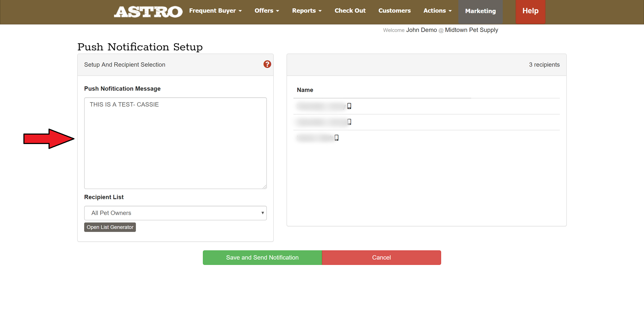The height and width of the screenshot is (326, 644).
Task: Select the Marketing tab
Action: pos(480,11)
